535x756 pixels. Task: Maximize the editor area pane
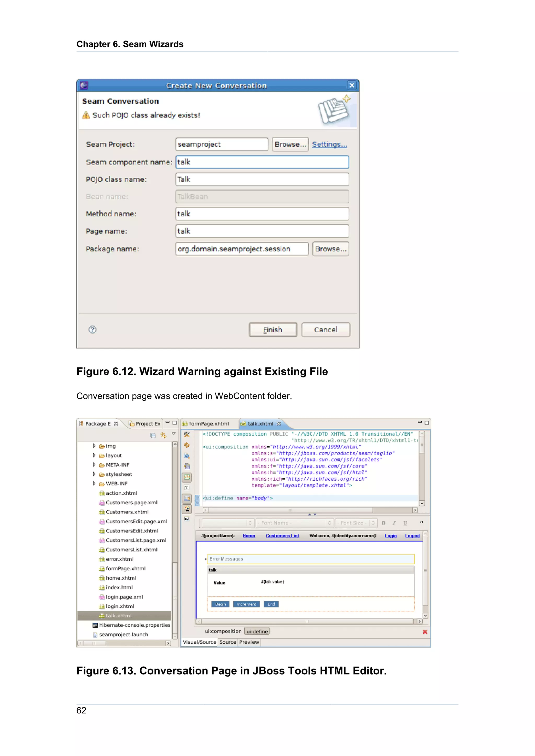point(427,423)
